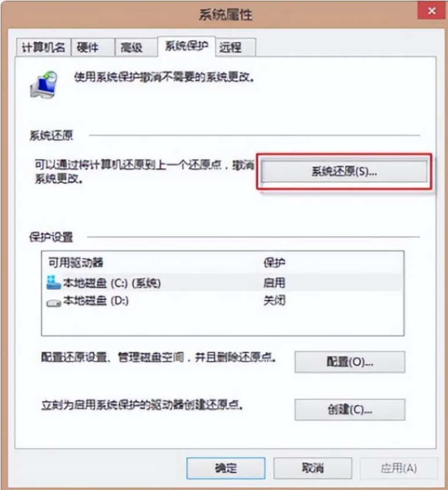Click the C: system drive icon
Viewport: 448px width, 490px height.
53,282
